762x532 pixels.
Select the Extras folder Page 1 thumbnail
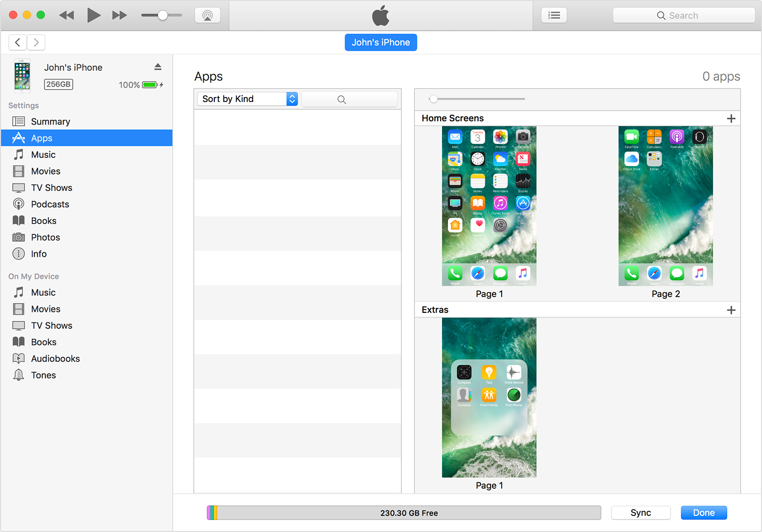(x=489, y=398)
